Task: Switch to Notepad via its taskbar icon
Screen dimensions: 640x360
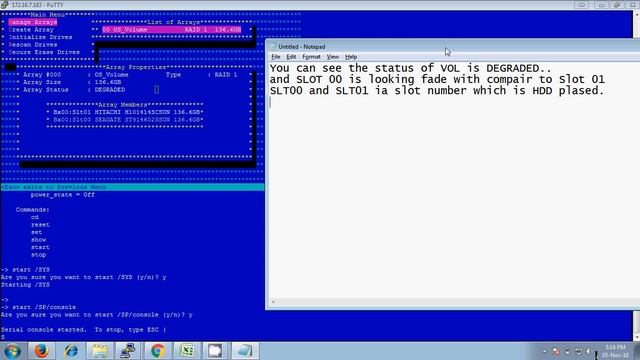Action: click(245, 351)
